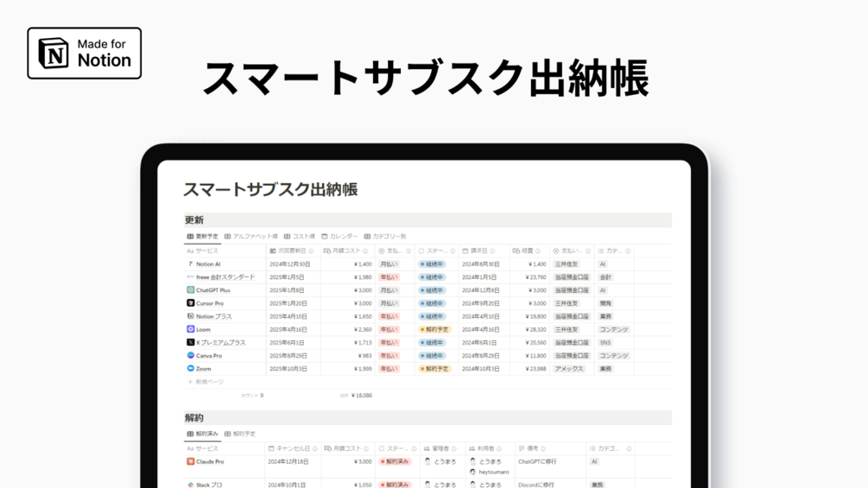The width and height of the screenshot is (868, 488).
Task: Open 継続中 status in ChatGPT Plus row
Action: [433, 290]
